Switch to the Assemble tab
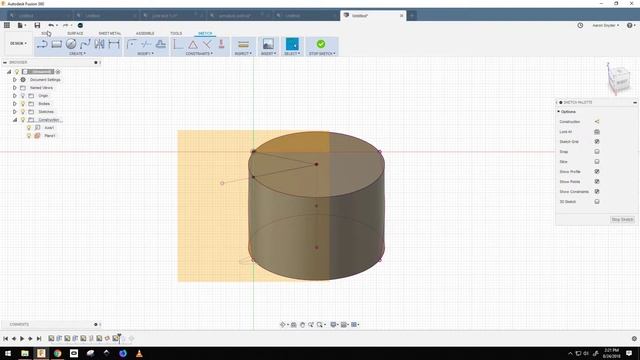The width and height of the screenshot is (640, 360). click(x=145, y=33)
